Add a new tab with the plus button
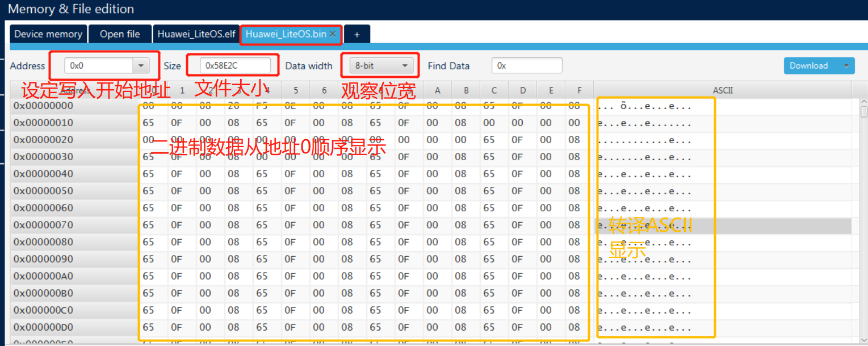 (x=357, y=34)
